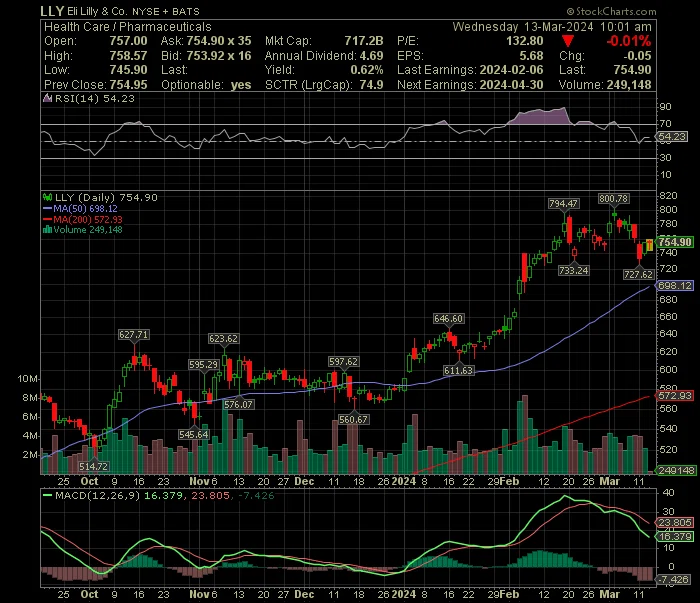
Task: Click the 2024 year label on price axis
Action: click(404, 482)
